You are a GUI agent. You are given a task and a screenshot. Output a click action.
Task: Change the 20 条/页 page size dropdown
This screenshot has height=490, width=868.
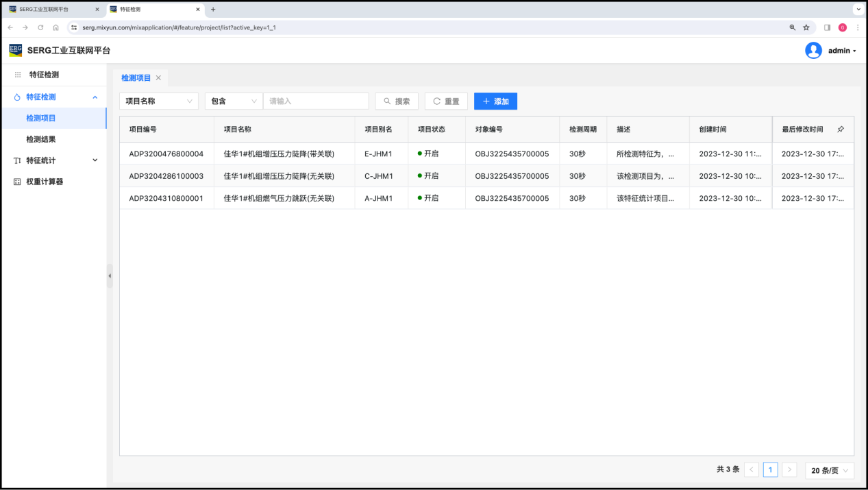pos(829,470)
